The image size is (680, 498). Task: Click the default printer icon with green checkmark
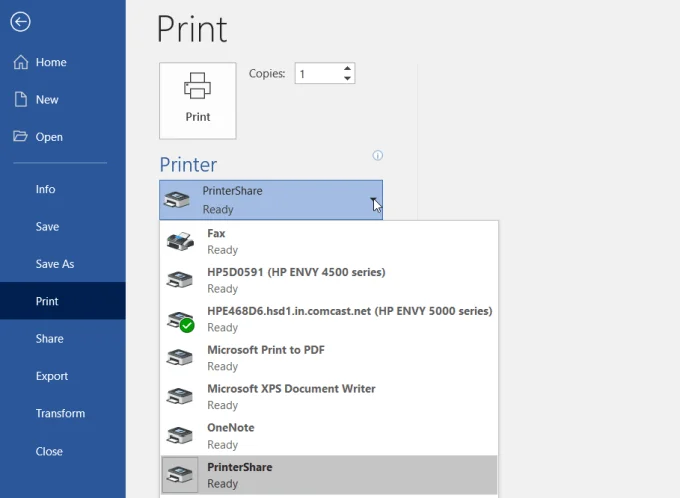click(x=180, y=321)
